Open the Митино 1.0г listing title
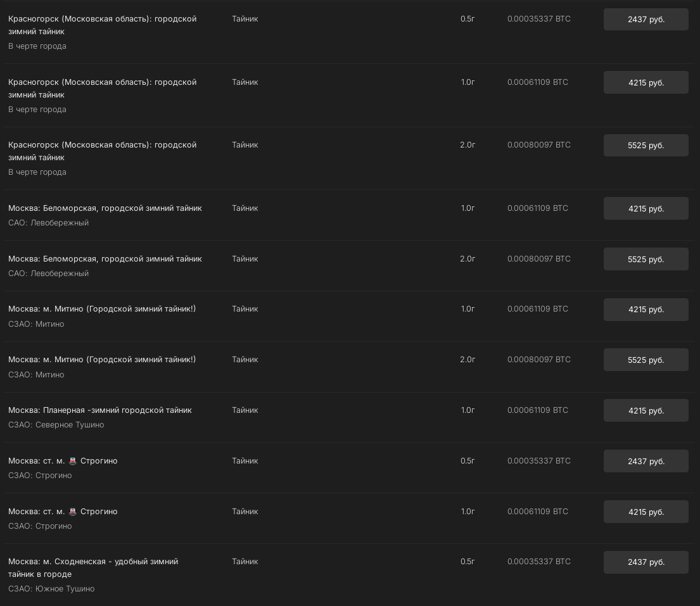 coord(102,309)
